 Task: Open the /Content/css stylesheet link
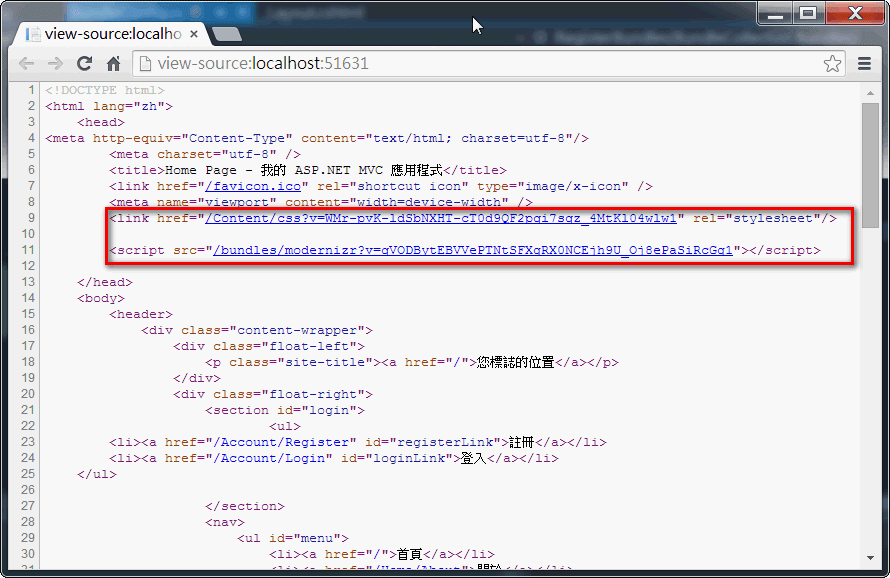tap(440, 218)
